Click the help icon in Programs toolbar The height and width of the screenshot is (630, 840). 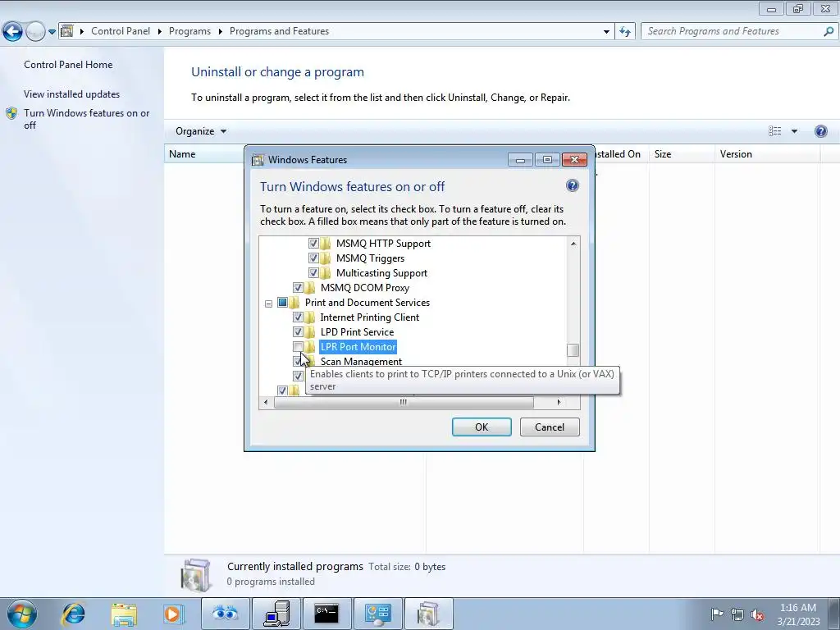click(820, 131)
